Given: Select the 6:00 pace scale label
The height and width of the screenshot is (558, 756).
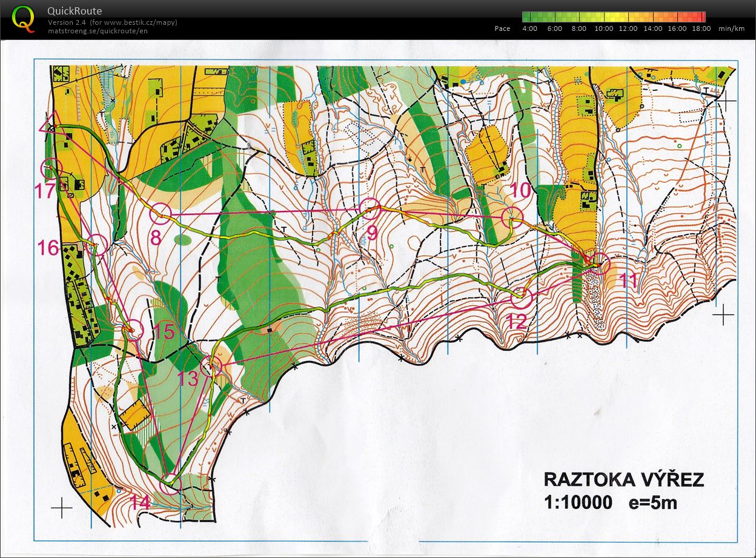Looking at the screenshot, I should pyautogui.click(x=554, y=28).
